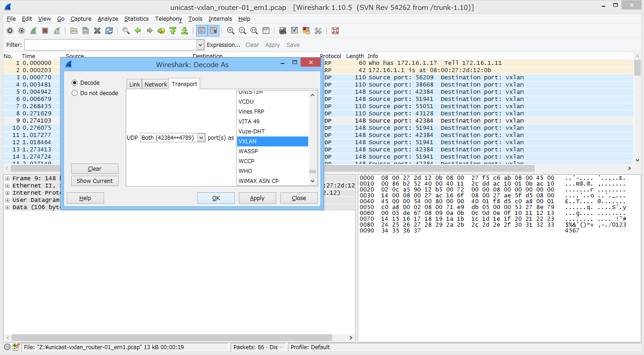
Task: Jump to the last packet icon
Action: 184,31
